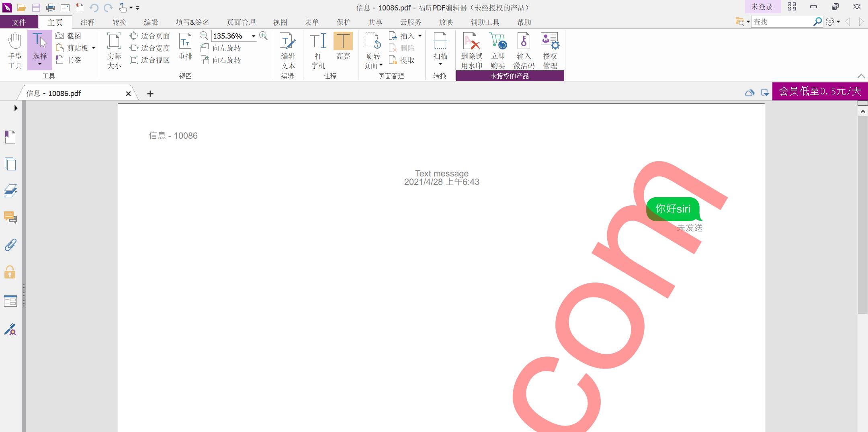Click Extract pages (提取)
This screenshot has width=868, height=432.
402,60
